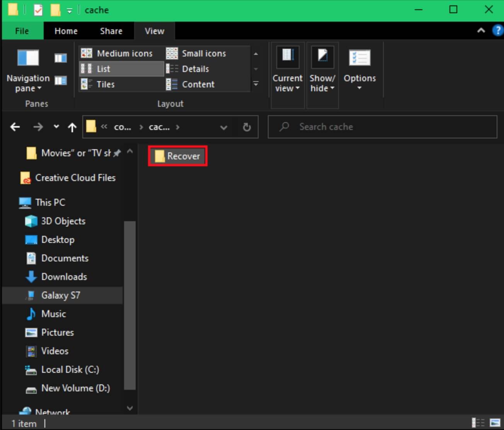Click the 'co...' breadcrumb segment
This screenshot has width=504, height=430.
(123, 127)
